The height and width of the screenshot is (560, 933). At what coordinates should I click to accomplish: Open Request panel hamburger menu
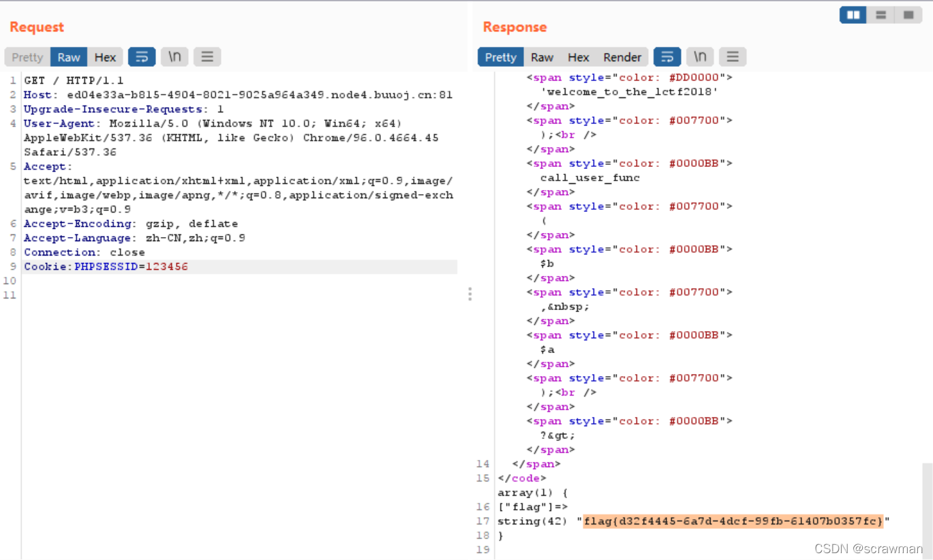click(207, 57)
